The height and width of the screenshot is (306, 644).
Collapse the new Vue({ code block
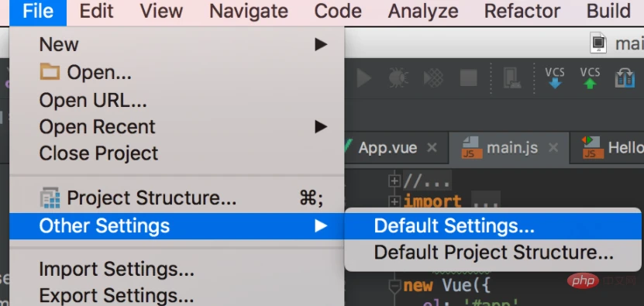(x=394, y=285)
